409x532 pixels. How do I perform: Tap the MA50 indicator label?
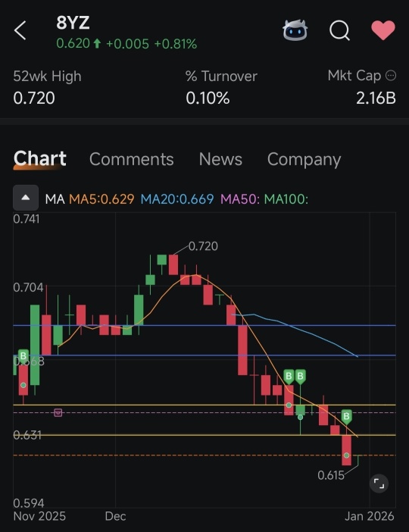pyautogui.click(x=240, y=199)
